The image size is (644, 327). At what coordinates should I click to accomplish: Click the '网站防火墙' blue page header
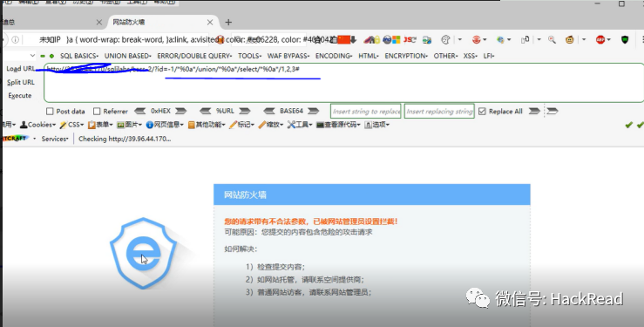pos(372,194)
